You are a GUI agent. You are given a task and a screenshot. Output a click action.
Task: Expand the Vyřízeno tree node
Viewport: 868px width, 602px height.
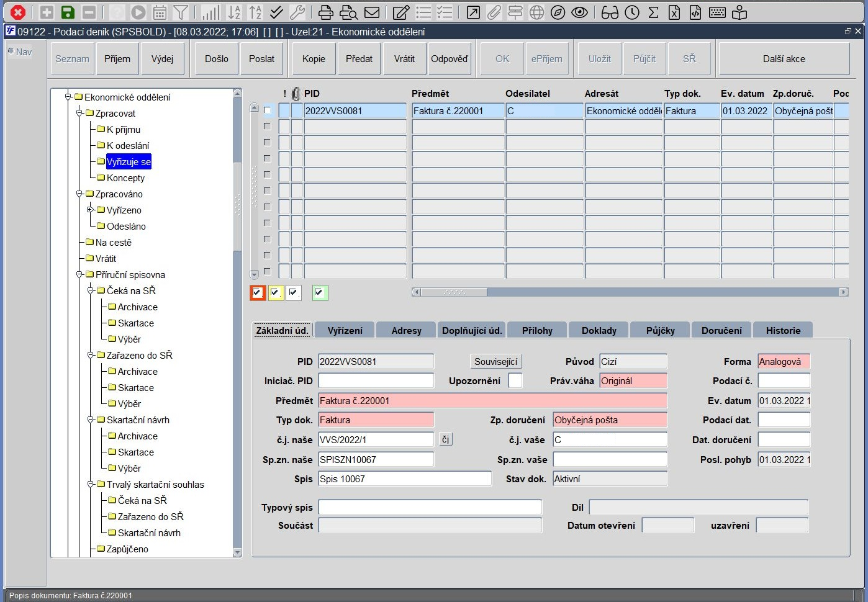(91, 210)
